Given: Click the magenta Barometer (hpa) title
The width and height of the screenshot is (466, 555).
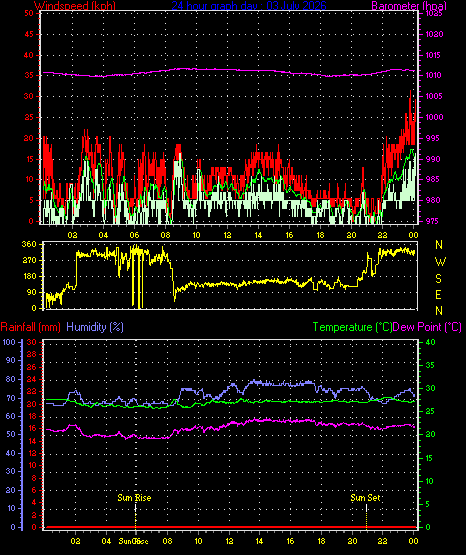Looking at the screenshot, I should pyautogui.click(x=409, y=6).
